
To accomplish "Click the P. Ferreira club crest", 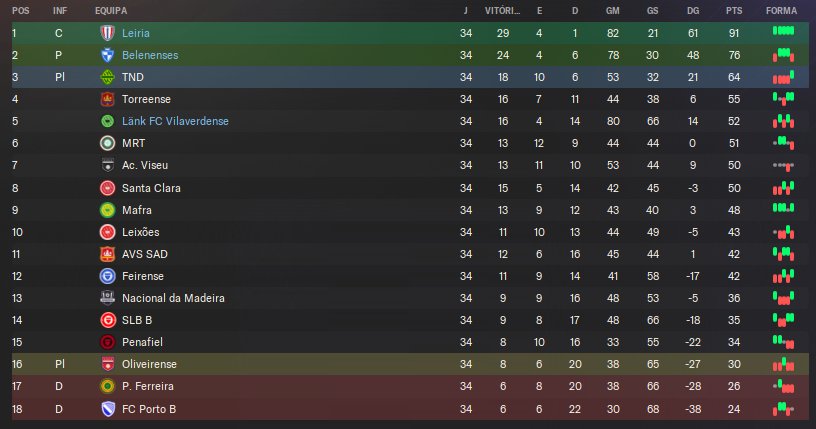I will point(107,386).
